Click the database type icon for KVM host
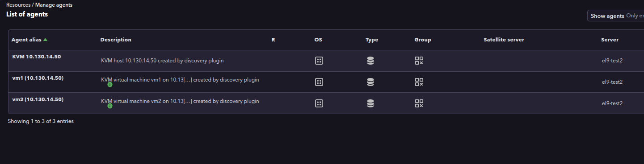This screenshot has height=164, width=644. [370, 61]
